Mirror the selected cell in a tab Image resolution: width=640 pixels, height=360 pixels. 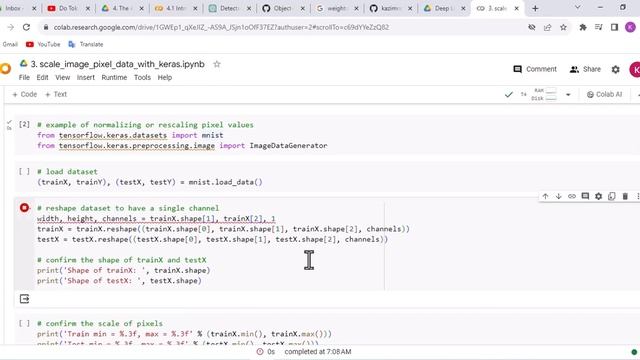611,196
